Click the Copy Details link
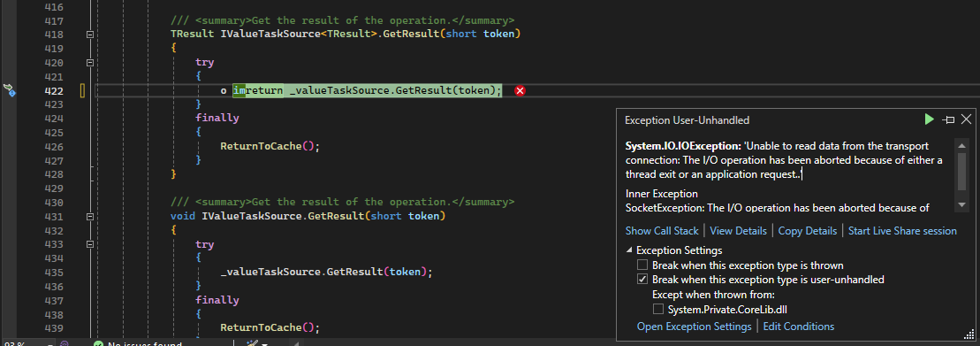The width and height of the screenshot is (980, 346). tap(808, 231)
